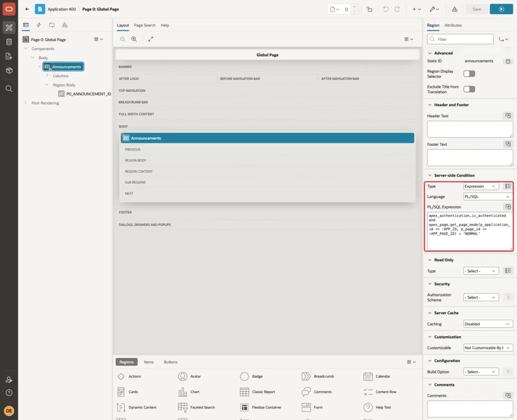Image resolution: width=517 pixels, height=420 pixels.
Task: Click the Header Text textarea
Action: (470, 129)
